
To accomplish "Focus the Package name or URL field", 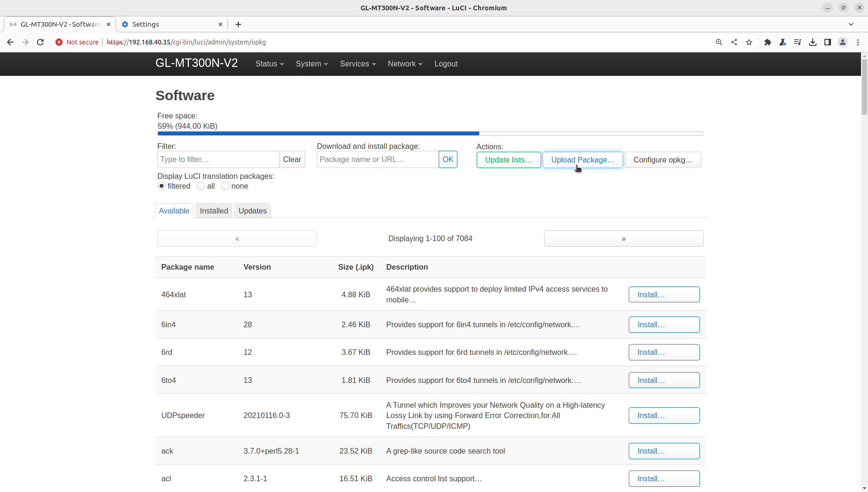I will click(378, 160).
